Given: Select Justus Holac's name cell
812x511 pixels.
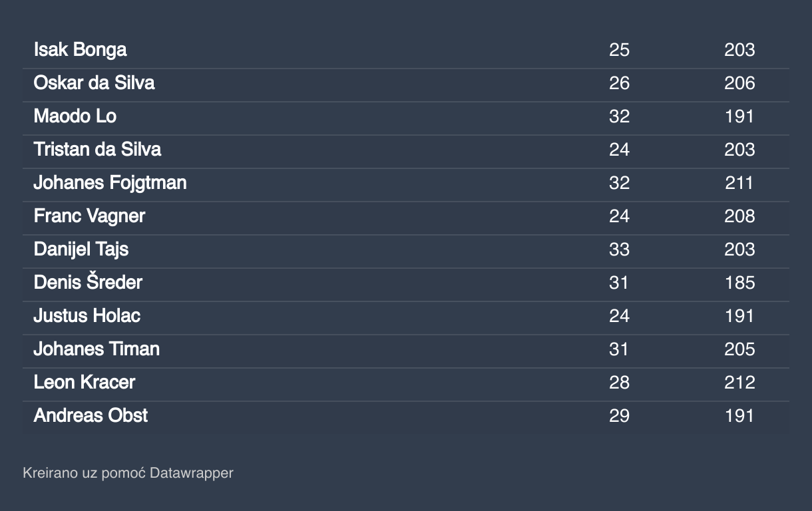Looking at the screenshot, I should 87,316.
